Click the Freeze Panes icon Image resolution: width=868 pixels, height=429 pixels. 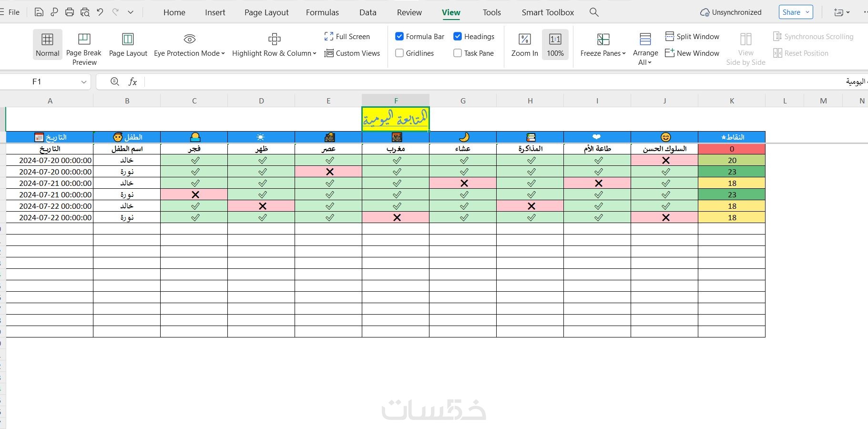[603, 39]
